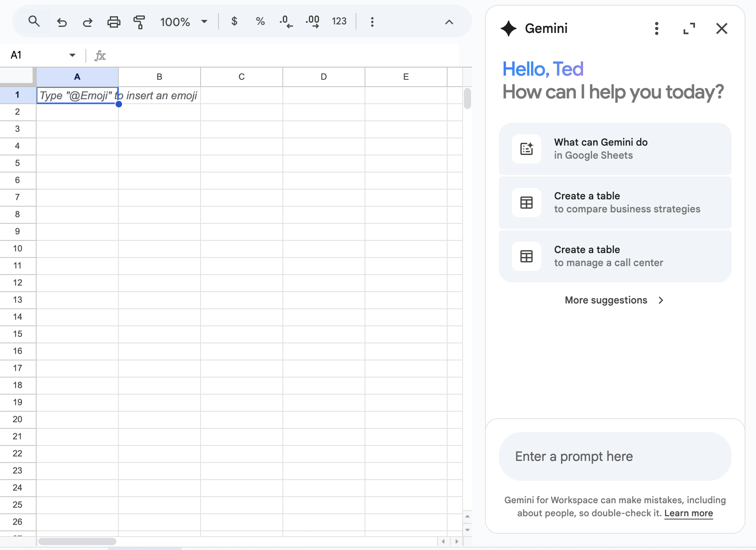Select column B header

[160, 77]
